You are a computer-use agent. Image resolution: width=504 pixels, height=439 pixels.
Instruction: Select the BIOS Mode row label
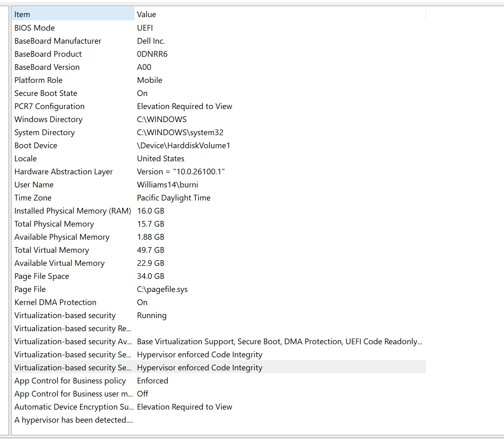34,28
